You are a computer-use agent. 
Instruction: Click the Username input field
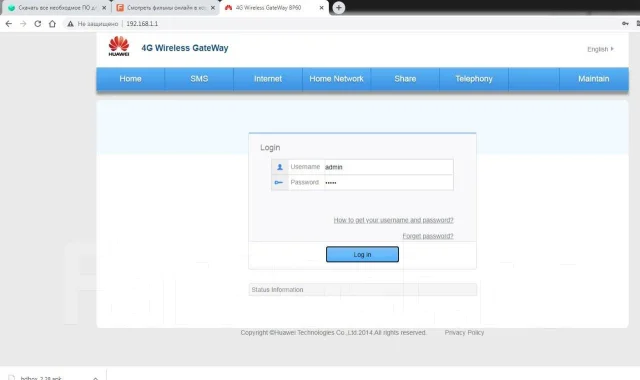(388, 167)
